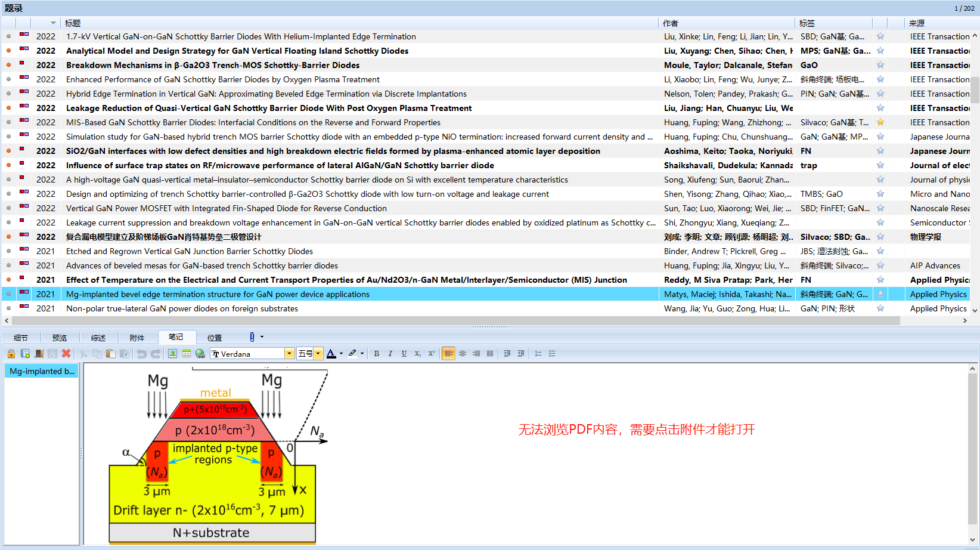980x550 pixels.
Task: Toggle read status dot of Mg-implanted bevel entry
Action: coord(8,294)
